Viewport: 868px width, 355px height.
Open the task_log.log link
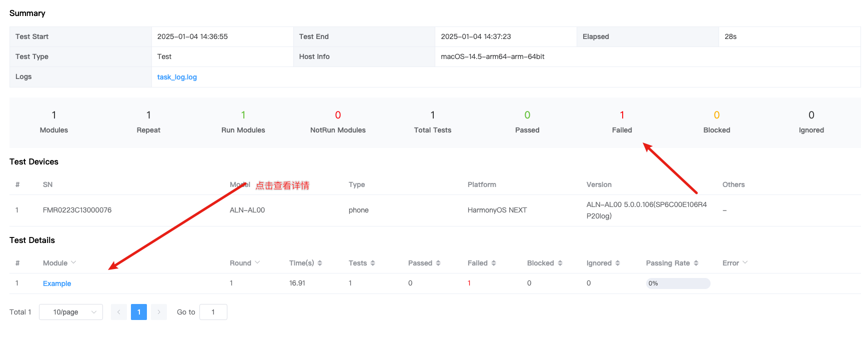click(x=177, y=77)
